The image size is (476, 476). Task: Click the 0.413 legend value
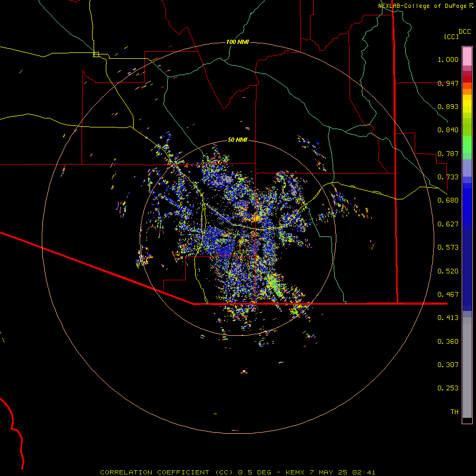click(x=448, y=318)
